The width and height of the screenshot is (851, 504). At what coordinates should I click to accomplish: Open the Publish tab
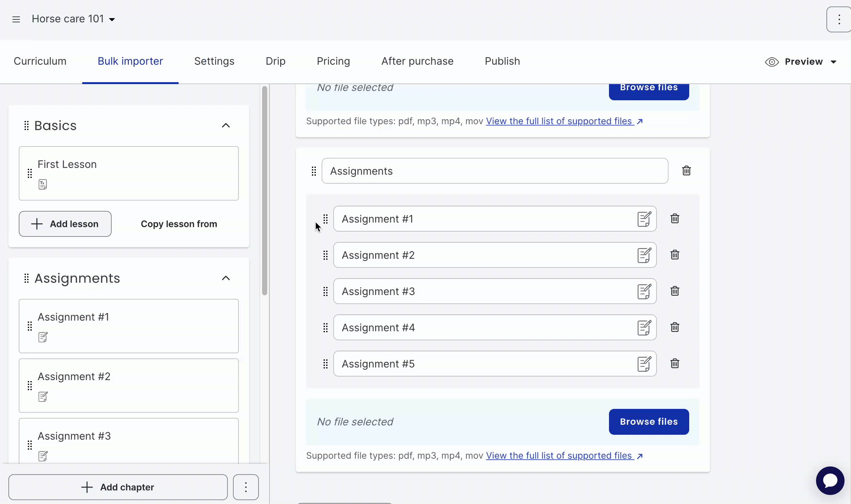[502, 61]
